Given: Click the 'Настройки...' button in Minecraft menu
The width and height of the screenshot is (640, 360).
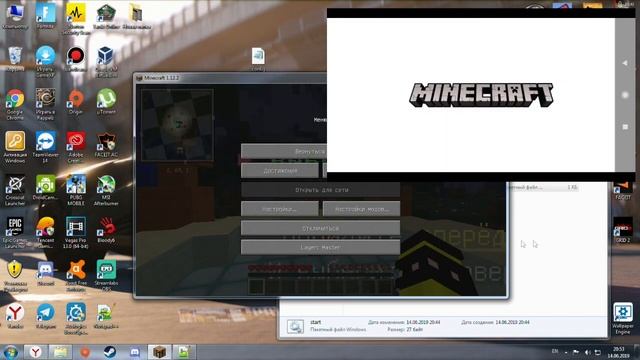Looking at the screenshot, I should tap(280, 209).
